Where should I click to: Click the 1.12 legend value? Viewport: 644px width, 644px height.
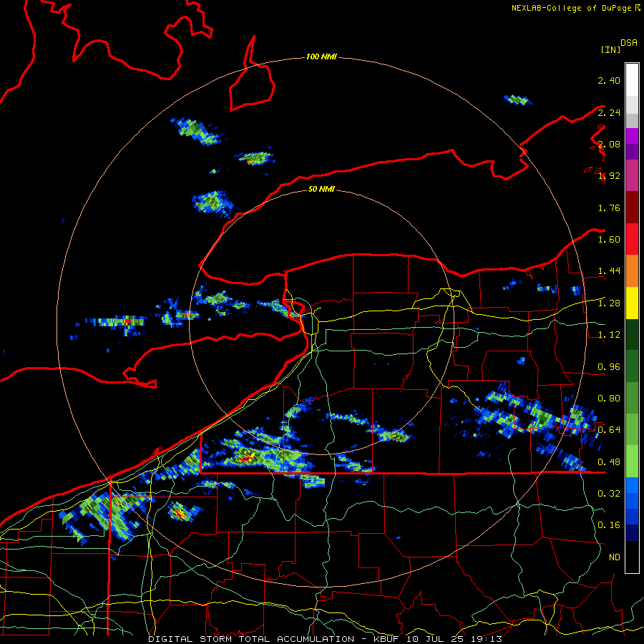[x=609, y=335]
